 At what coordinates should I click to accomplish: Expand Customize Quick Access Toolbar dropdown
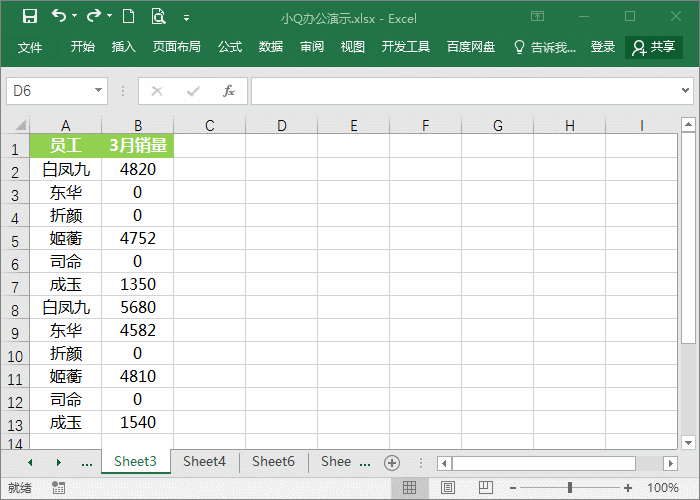187,18
